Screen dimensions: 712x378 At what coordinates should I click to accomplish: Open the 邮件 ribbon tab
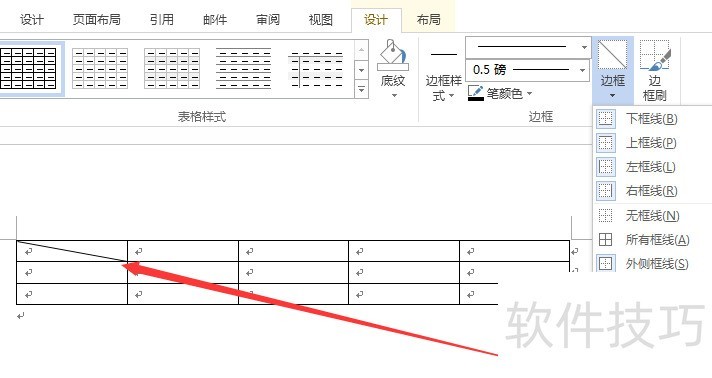[215, 20]
